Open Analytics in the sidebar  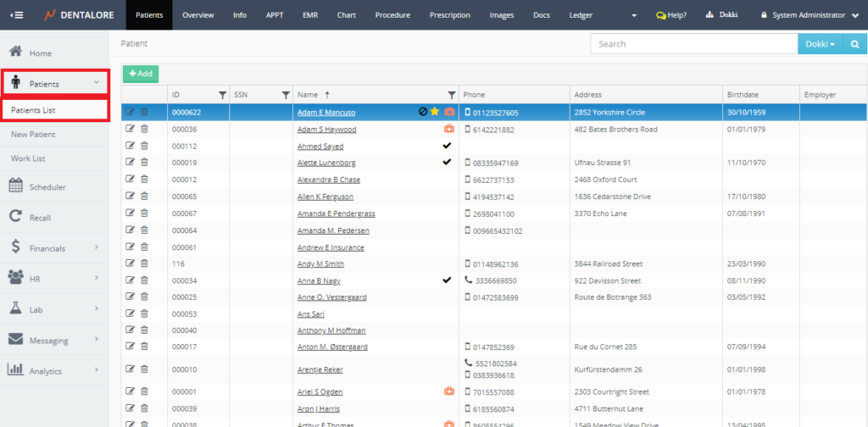tap(45, 371)
